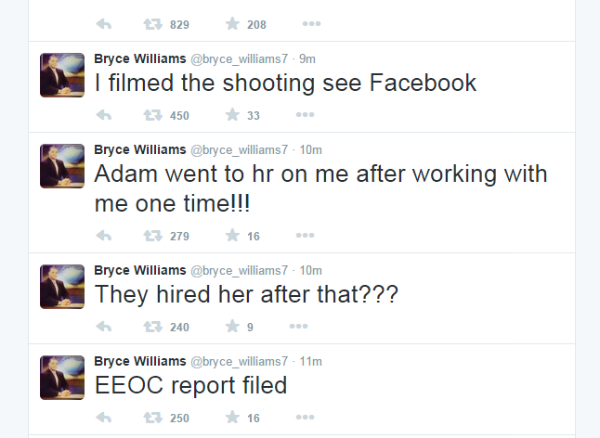
Task: Favorite the "I filmed the shooting" tweet
Action: click(x=232, y=116)
